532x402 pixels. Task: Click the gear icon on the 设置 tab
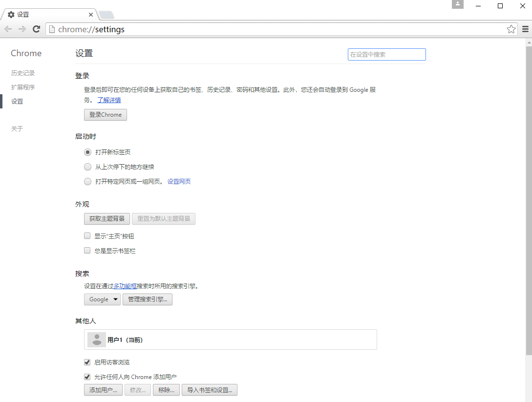tap(11, 14)
